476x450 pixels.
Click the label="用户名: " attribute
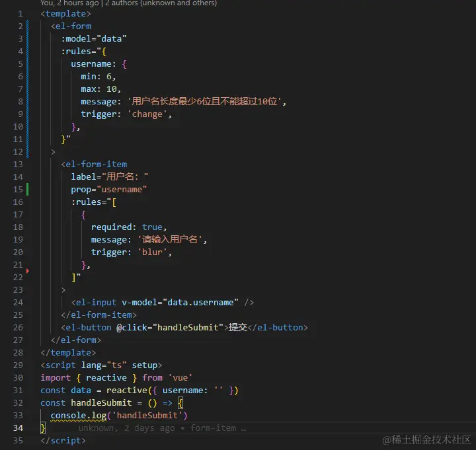coord(110,176)
